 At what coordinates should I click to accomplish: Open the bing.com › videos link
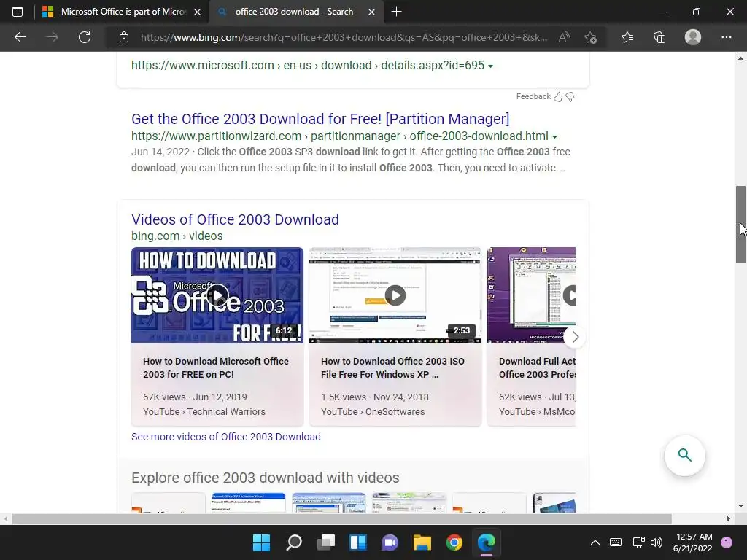click(x=177, y=236)
